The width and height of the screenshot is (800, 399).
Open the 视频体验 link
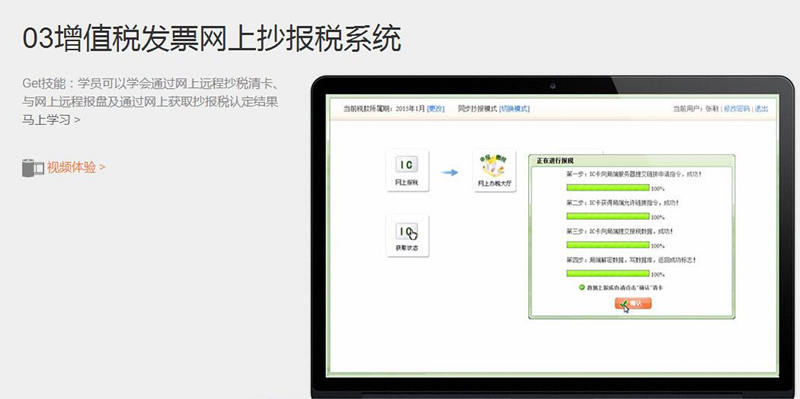pos(76,167)
